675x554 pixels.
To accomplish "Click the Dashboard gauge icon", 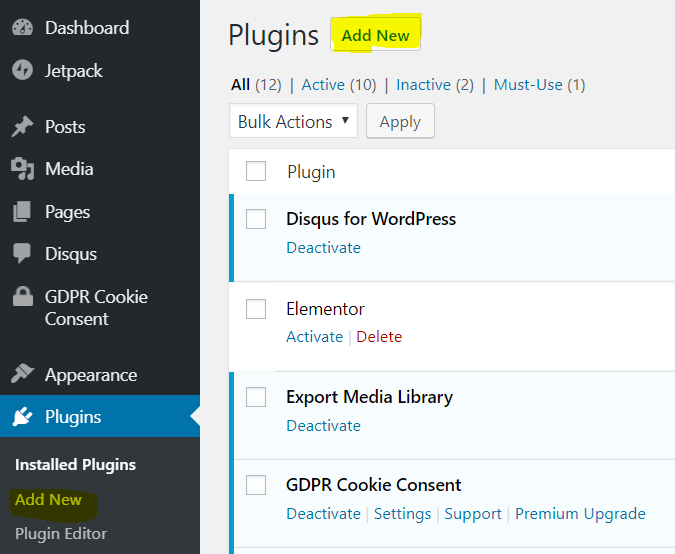I will (22, 28).
